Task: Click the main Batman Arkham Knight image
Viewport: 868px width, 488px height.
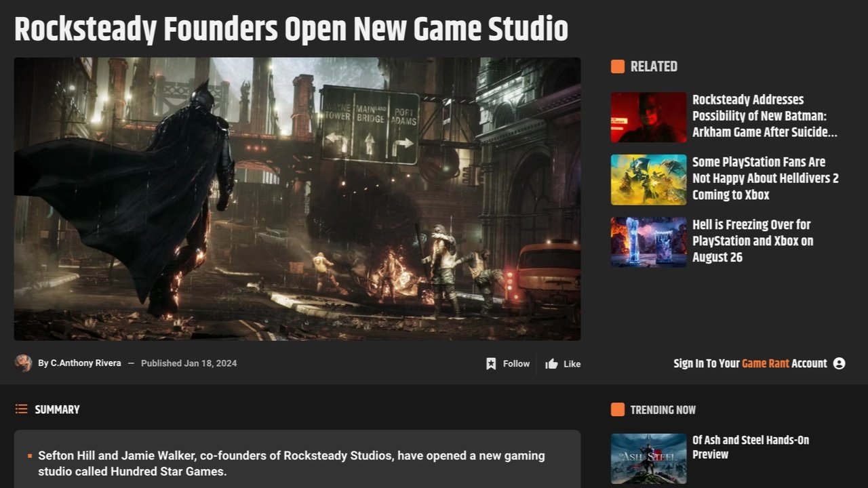Action: [297, 199]
